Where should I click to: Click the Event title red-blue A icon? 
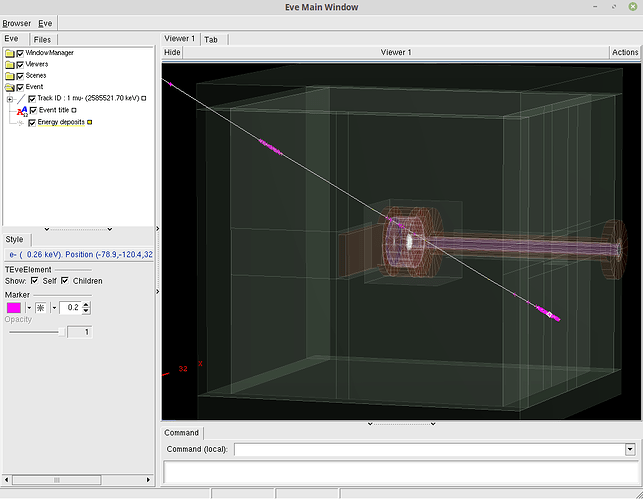pyautogui.click(x=22, y=111)
